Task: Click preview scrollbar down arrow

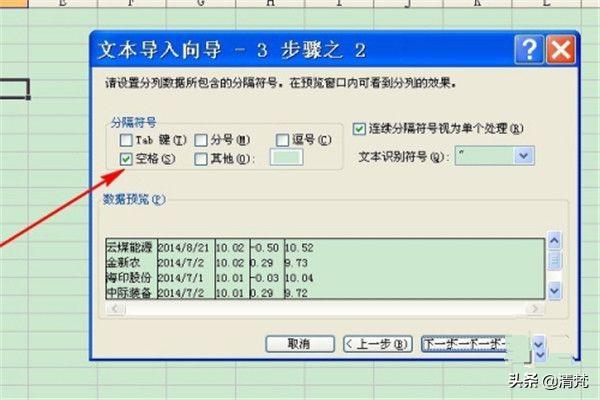Action: click(x=554, y=291)
